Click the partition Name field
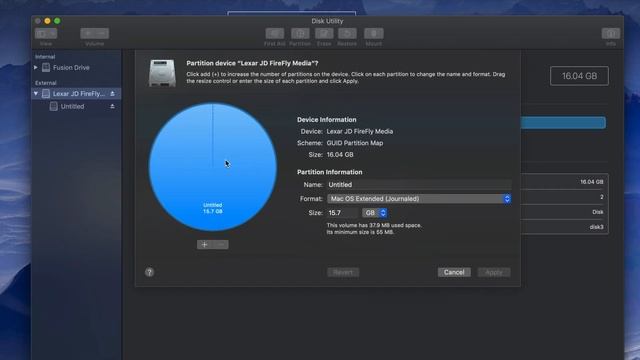Image resolution: width=640 pixels, height=360 pixels. click(418, 184)
